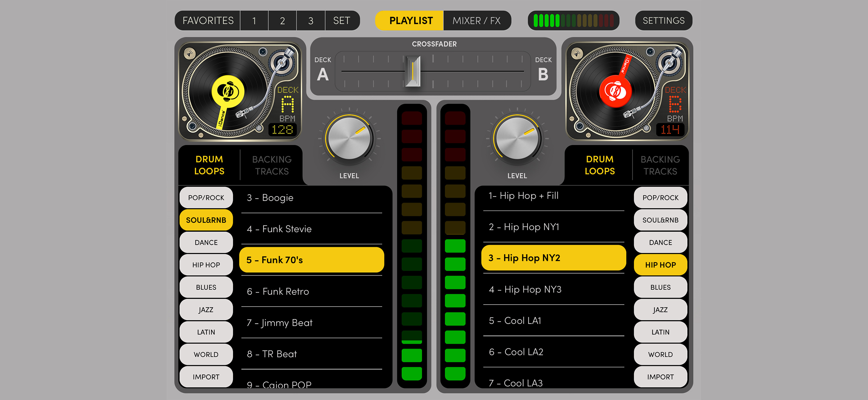Click the Deck A BPM display 128
This screenshot has width=868, height=400.
click(283, 130)
